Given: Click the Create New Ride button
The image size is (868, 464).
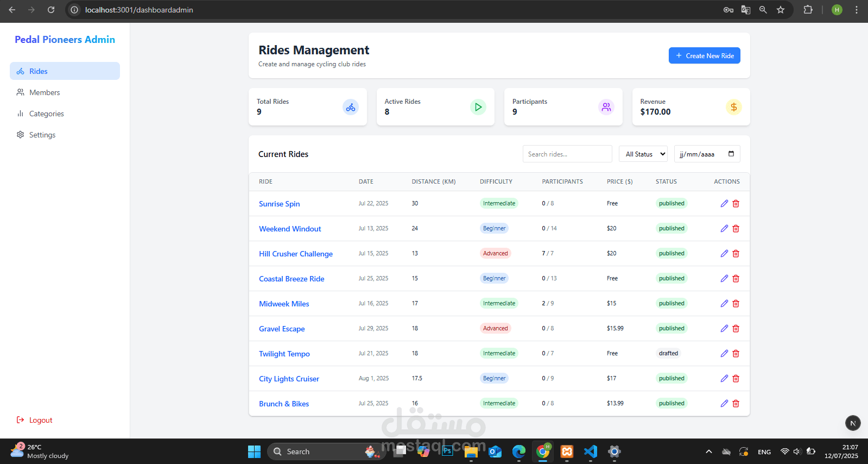Looking at the screenshot, I should tap(705, 55).
